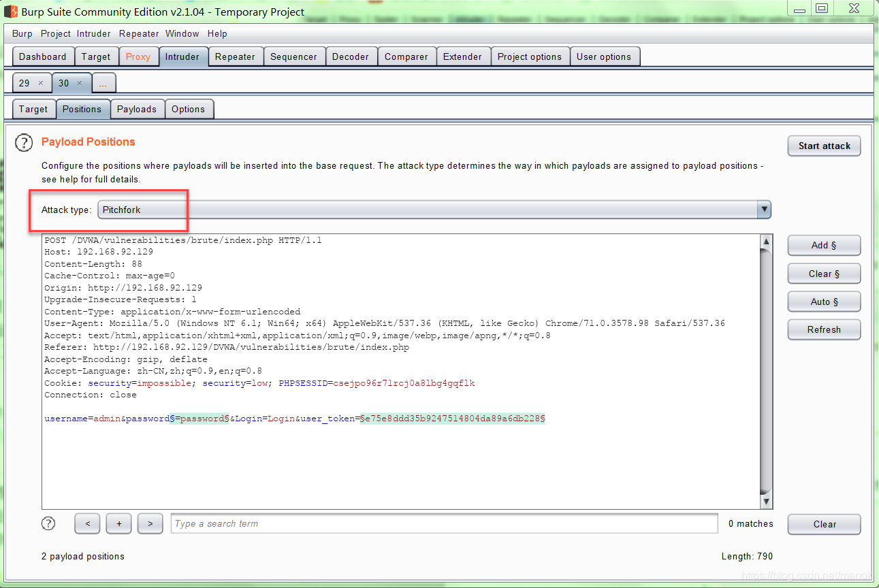Click the highlighted user_token payload value

[453, 419]
